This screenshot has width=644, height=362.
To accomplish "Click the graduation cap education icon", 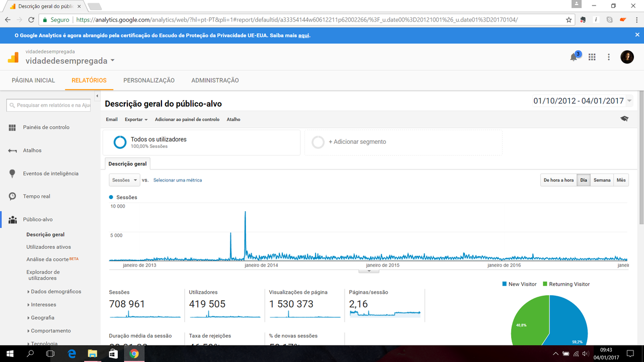I will coord(624,119).
